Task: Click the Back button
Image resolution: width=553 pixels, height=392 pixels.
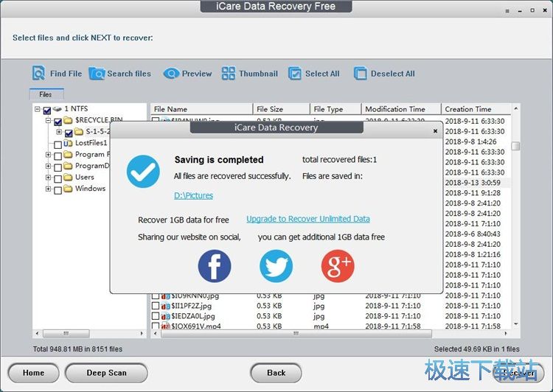Action: click(x=276, y=373)
